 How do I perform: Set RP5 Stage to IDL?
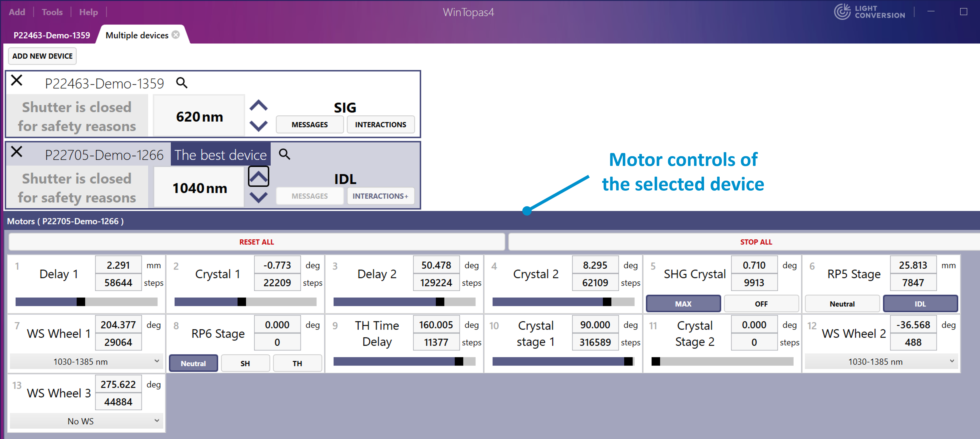click(920, 304)
